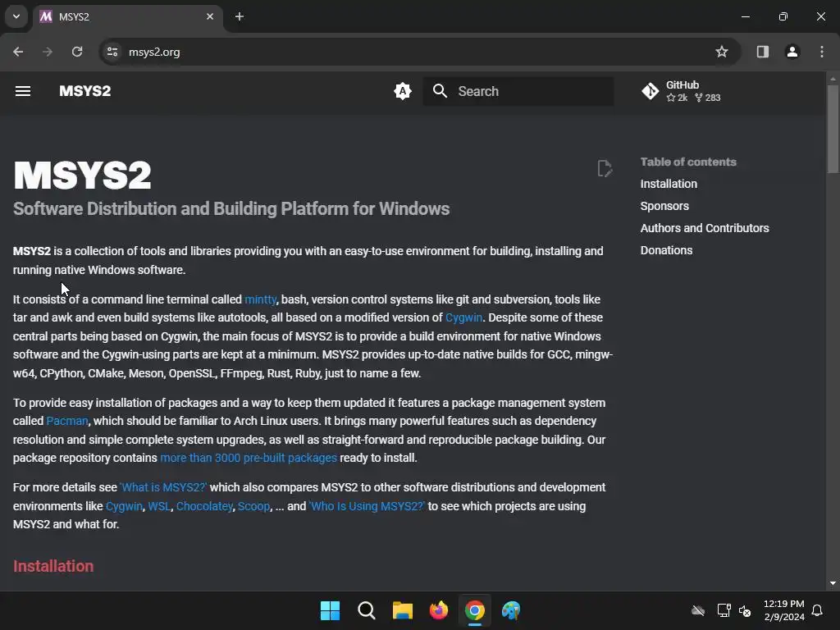Click the page scrollbar thumb

click(x=833, y=129)
